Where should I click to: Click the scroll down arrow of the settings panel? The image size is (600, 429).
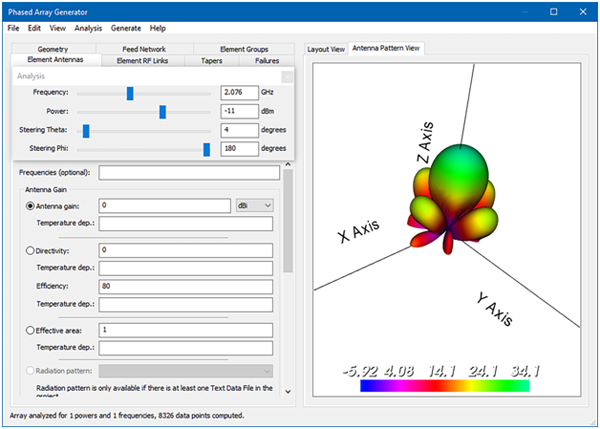tap(288, 391)
